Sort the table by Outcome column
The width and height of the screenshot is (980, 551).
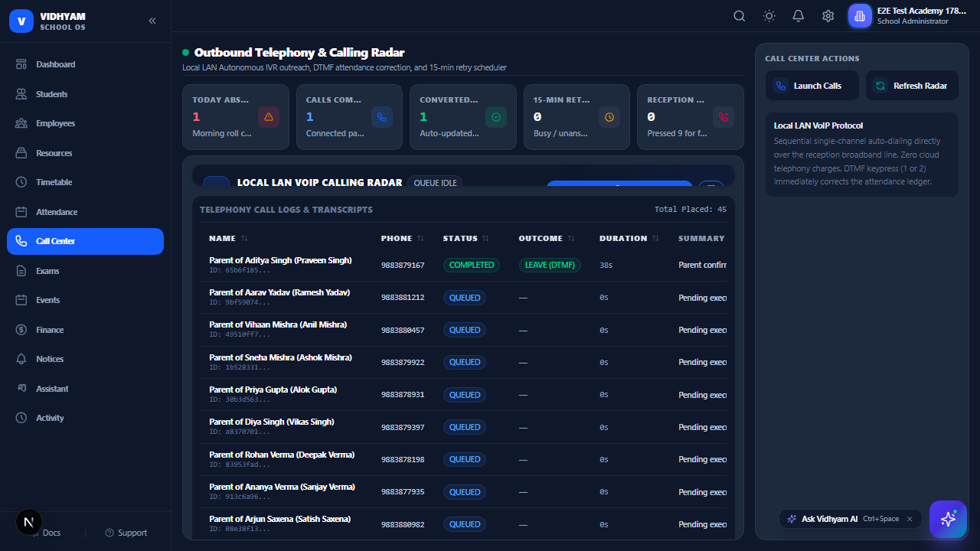pyautogui.click(x=547, y=239)
